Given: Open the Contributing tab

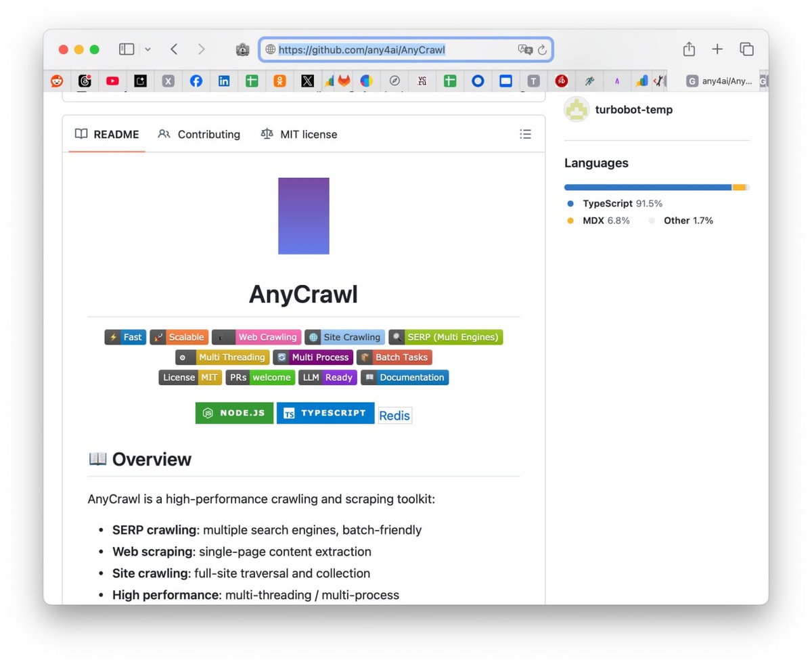Looking at the screenshot, I should click(199, 134).
